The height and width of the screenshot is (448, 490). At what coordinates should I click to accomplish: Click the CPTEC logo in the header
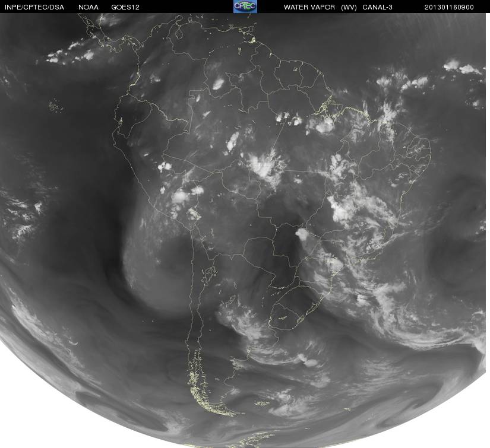pyautogui.click(x=245, y=7)
